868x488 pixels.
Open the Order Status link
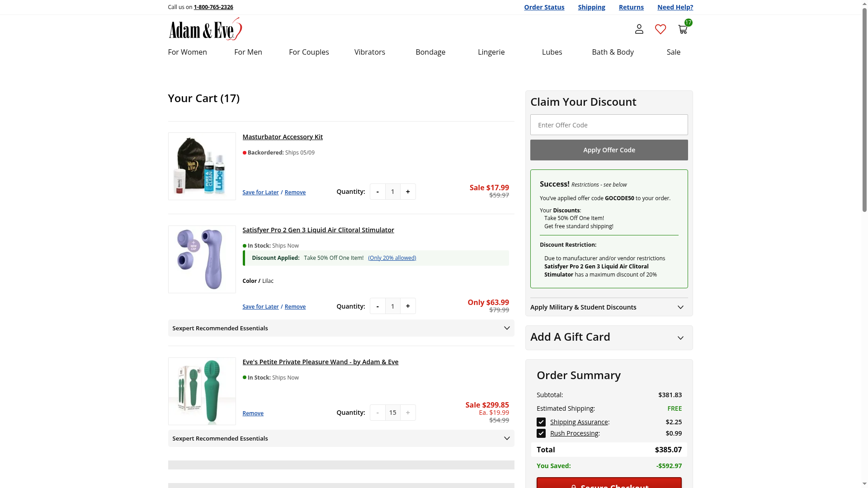[544, 7]
